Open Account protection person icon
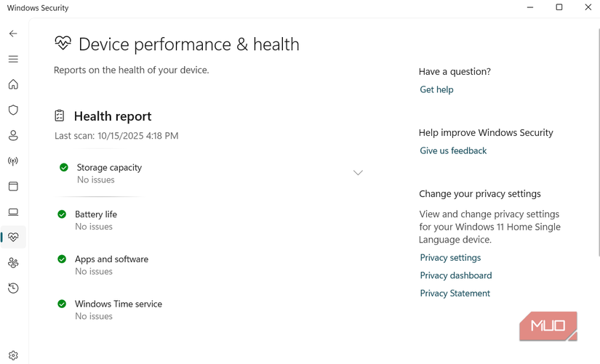Viewport: 600px width, 364px height. [13, 136]
